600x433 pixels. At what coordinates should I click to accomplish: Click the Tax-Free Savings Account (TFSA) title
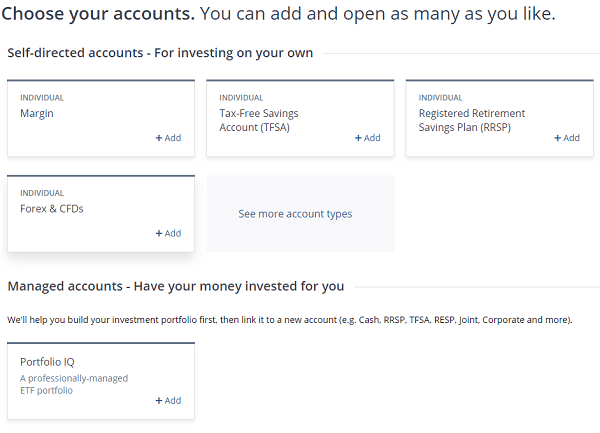pos(259,120)
